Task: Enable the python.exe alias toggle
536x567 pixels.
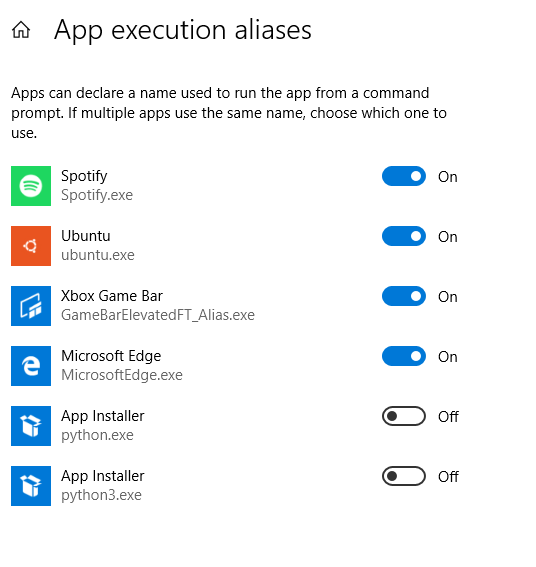Action: coord(404,416)
